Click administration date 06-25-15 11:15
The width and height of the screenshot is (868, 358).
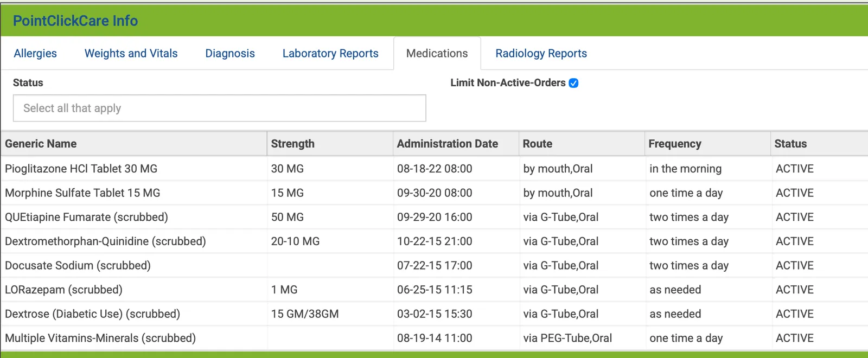(x=435, y=290)
